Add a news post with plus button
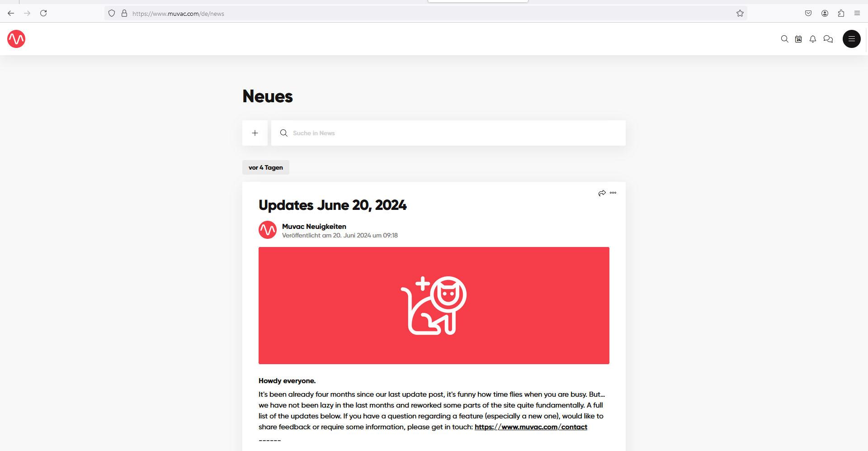Image resolution: width=868 pixels, height=451 pixels. pos(255,133)
